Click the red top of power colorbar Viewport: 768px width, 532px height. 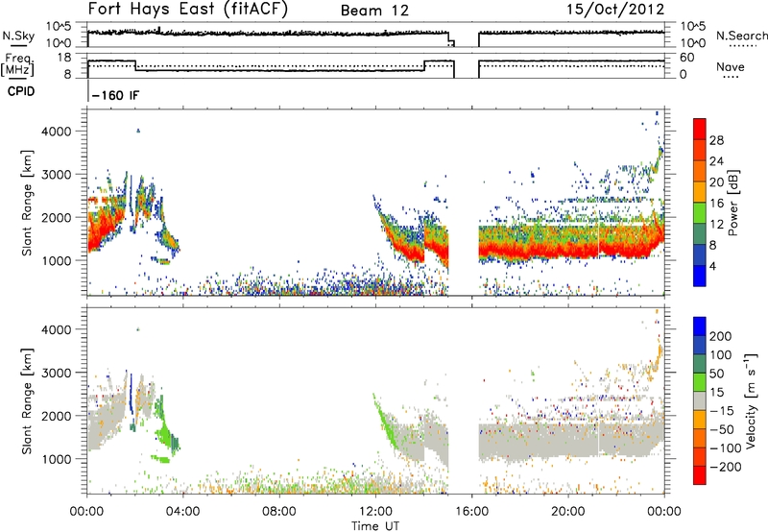click(700, 129)
